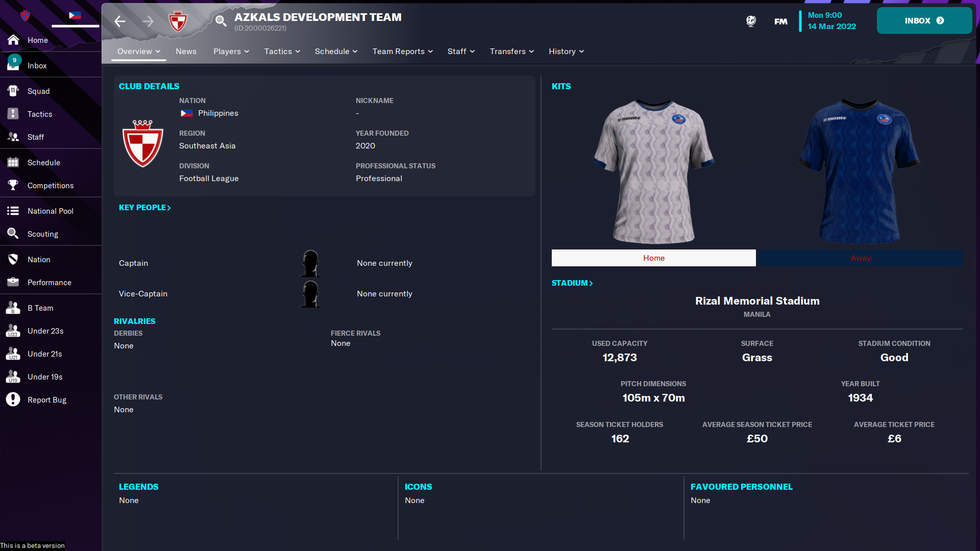Select the Philippines flag tab in sidebar
The width and height of the screenshot is (980, 551).
75,15
